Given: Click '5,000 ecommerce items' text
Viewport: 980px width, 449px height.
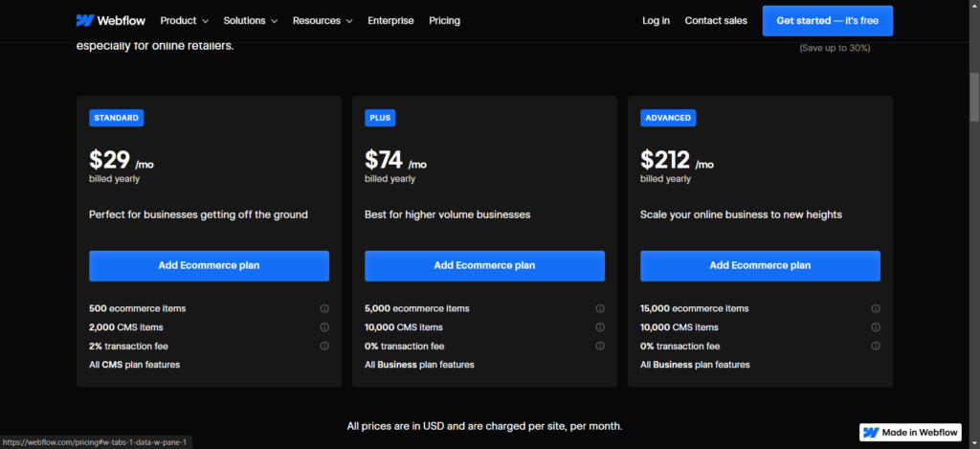Looking at the screenshot, I should [417, 308].
